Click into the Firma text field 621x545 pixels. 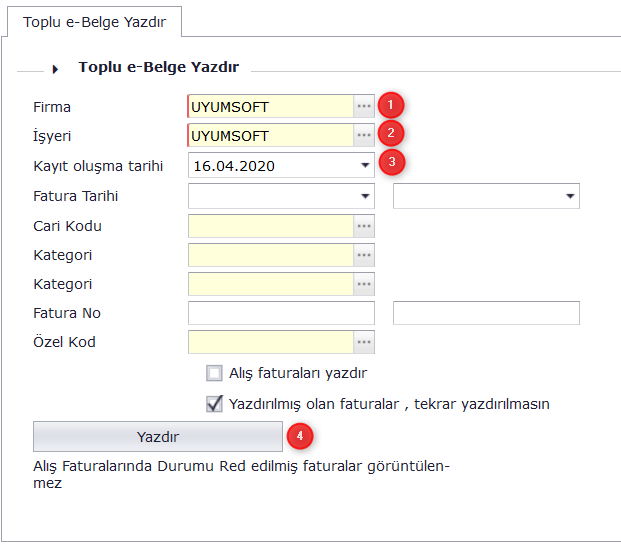pos(270,107)
